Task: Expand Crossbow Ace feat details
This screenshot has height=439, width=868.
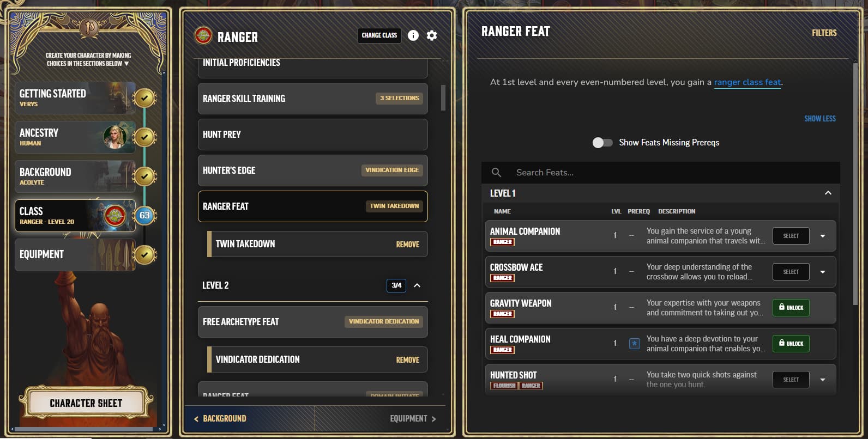Action: click(x=823, y=272)
